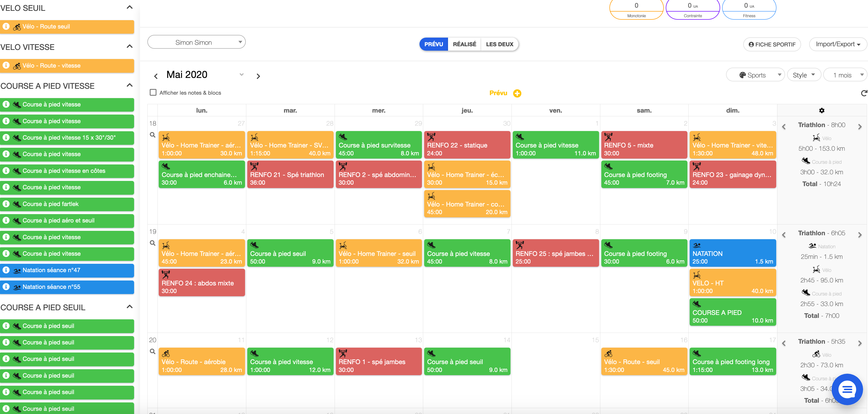Screen dimensions: 868x414
Task: Open the Import/Export menu
Action: click(838, 44)
